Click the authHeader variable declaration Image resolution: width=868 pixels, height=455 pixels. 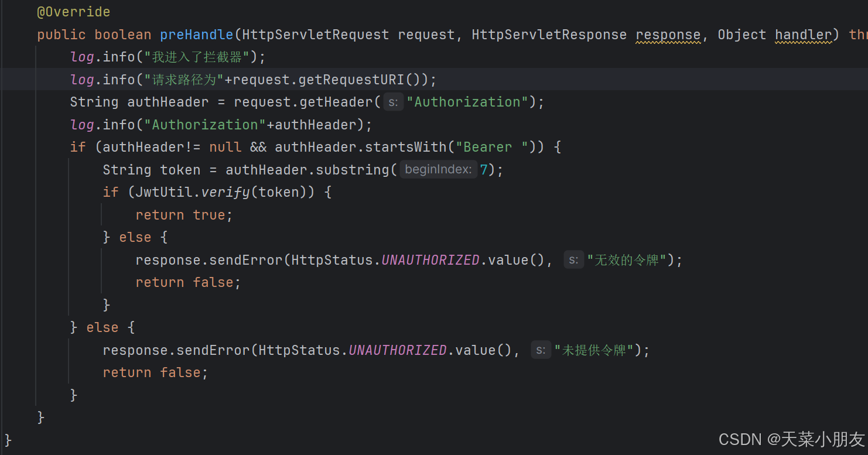168,101
